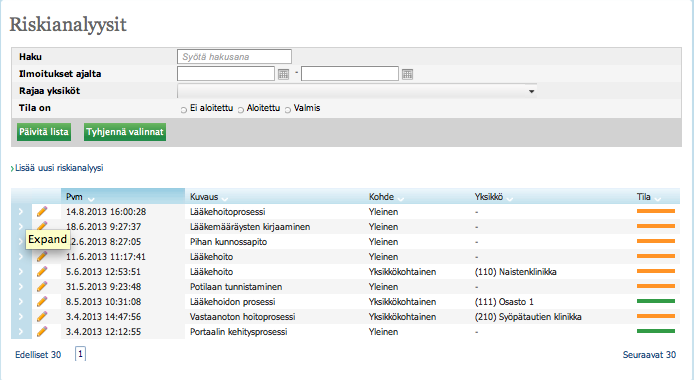Expand the Vastaanoton hoitoprosessi row
694x380 pixels.
pyautogui.click(x=21, y=317)
